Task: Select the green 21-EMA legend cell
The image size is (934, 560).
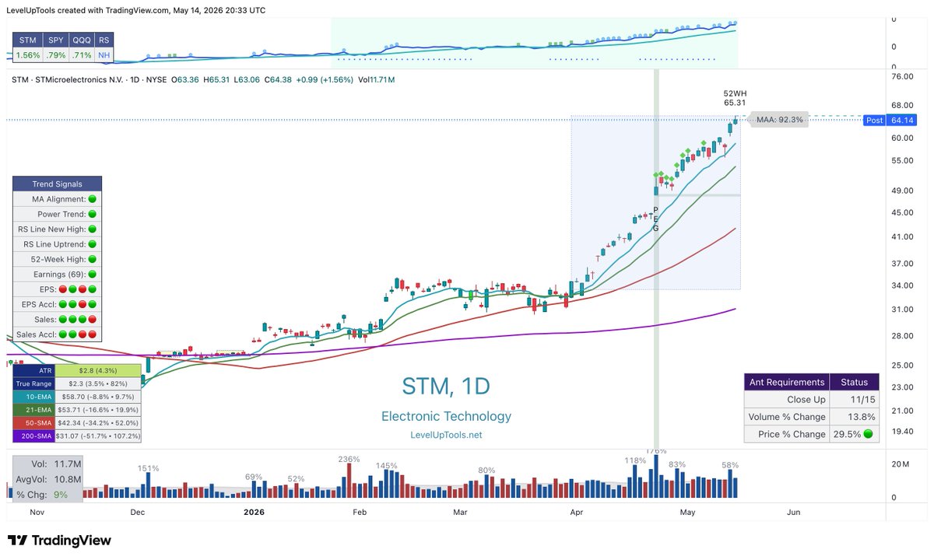Action: click(x=33, y=409)
